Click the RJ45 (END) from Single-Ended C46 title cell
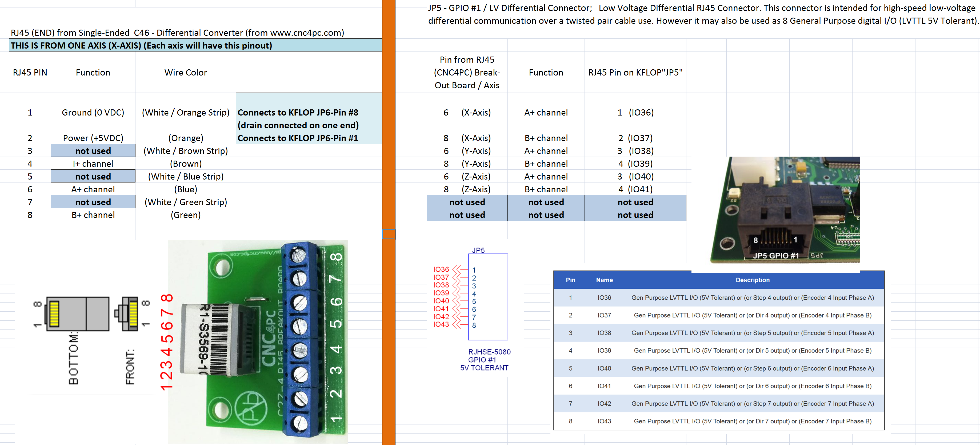Viewport: 980px width, 445px height. click(x=177, y=32)
